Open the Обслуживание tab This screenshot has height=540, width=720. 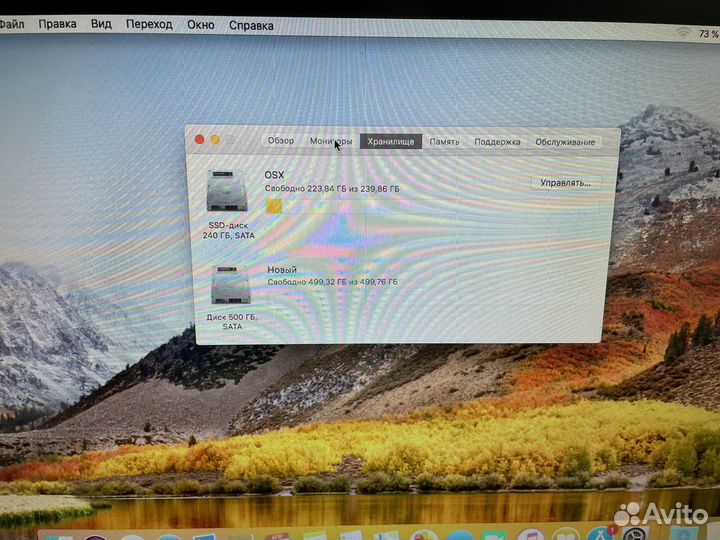click(x=565, y=142)
